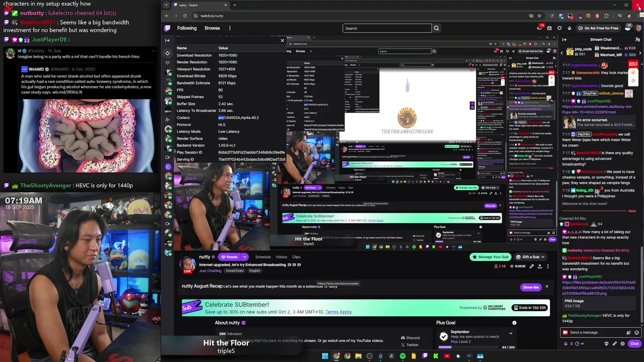Image resolution: width=644 pixels, height=362 pixels.
Task: Switch to the Following tab
Action: click(x=187, y=28)
